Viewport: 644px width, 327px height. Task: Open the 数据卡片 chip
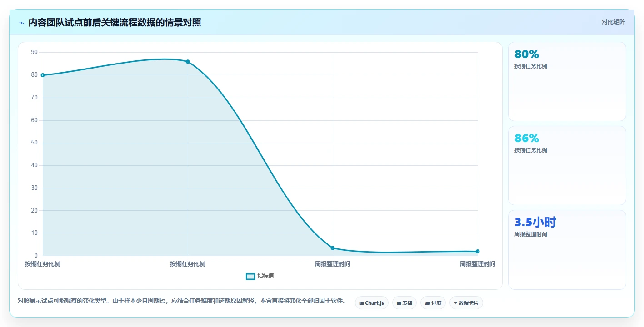[x=466, y=303]
